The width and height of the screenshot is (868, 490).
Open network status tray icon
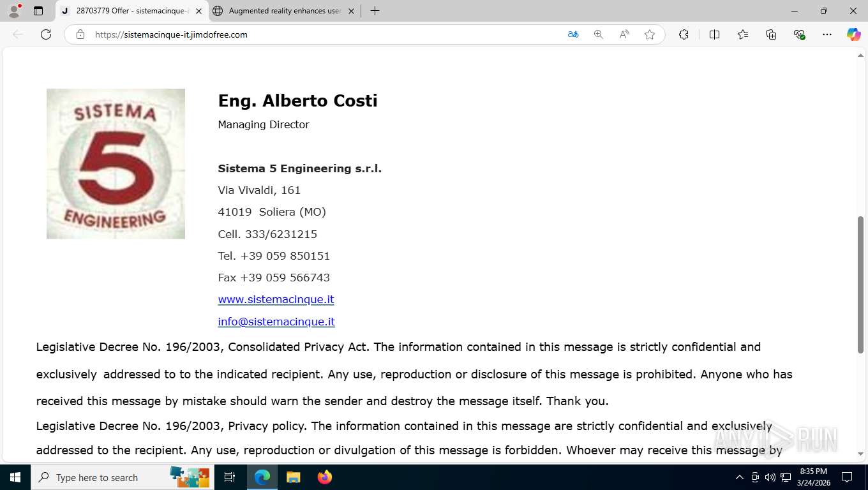(786, 477)
